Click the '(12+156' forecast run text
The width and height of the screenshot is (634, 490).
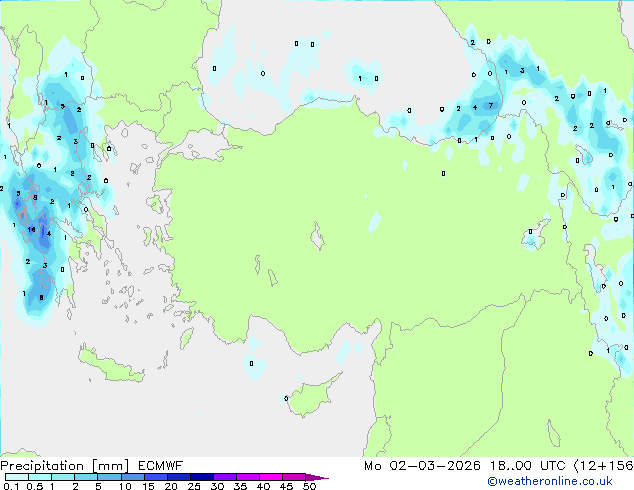604,466
